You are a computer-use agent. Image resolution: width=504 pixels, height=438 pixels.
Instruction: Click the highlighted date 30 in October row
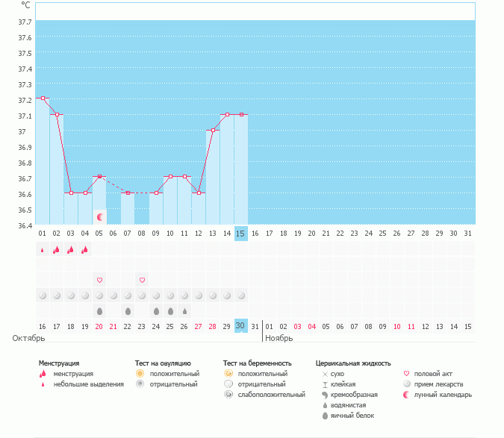[x=240, y=325]
